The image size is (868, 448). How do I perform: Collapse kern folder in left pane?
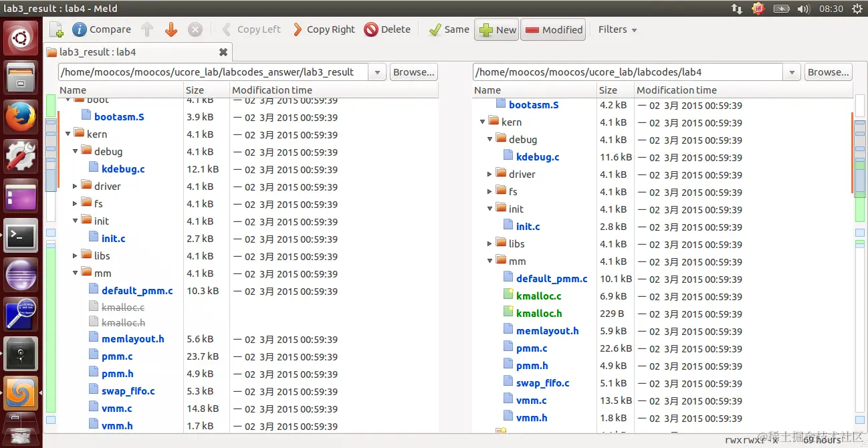point(68,134)
